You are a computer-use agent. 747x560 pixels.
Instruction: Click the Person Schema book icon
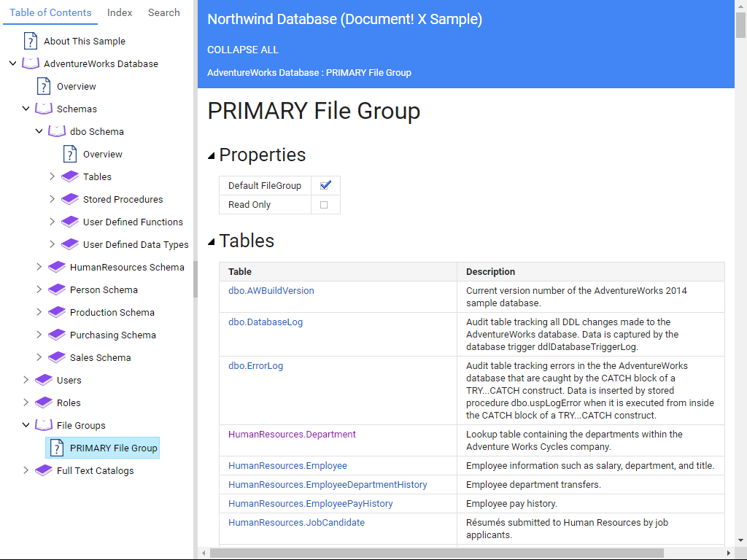[x=57, y=289]
